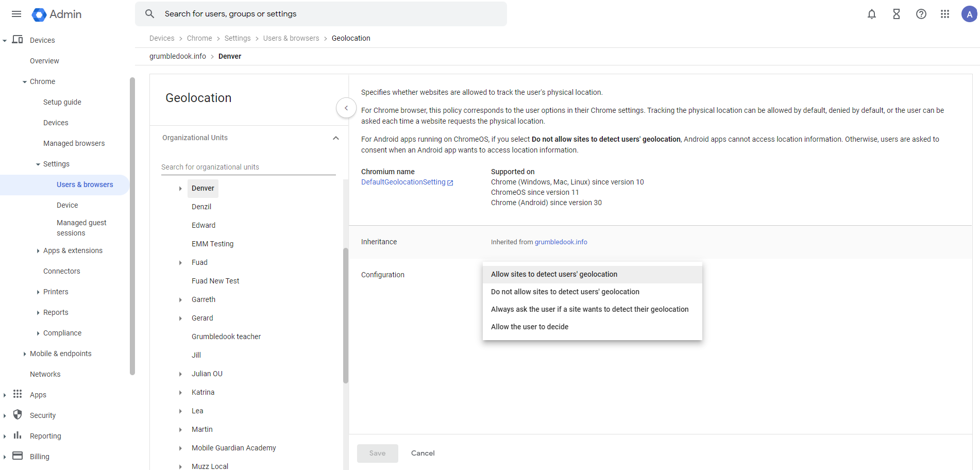Expand the Fuad organizational unit
Screen dimensions: 980x470
tap(180, 263)
